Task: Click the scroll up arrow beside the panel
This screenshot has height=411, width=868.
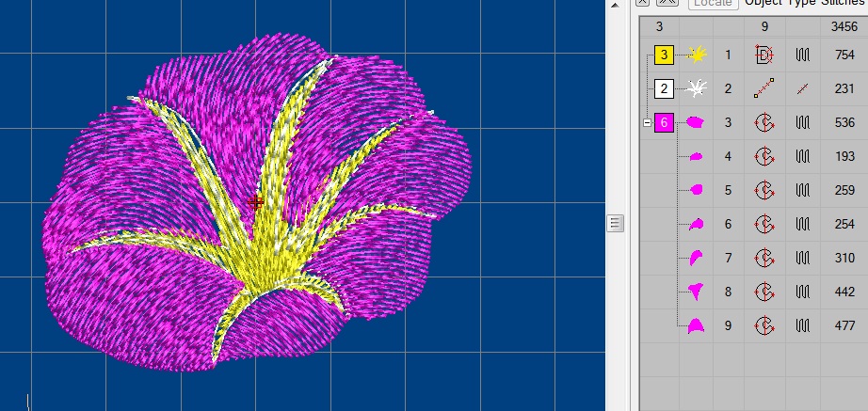Action: click(x=615, y=5)
